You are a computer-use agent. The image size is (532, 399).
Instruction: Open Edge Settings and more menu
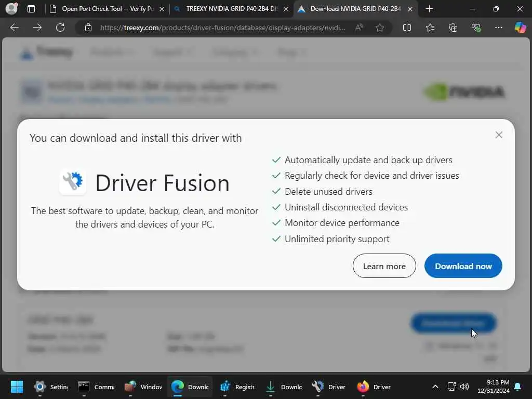pos(498,28)
